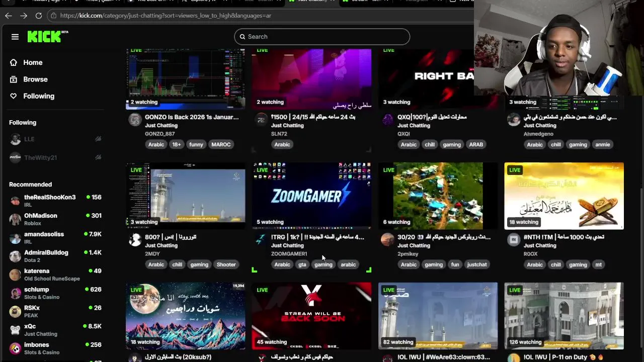
Task: Click amandasoliss avatar in Recommended
Action: [16, 238]
